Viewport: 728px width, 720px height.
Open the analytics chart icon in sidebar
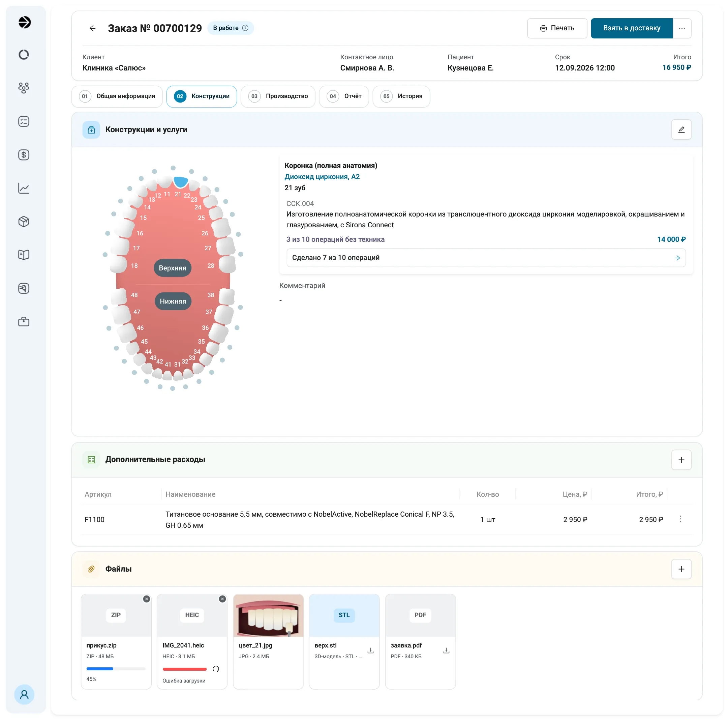[x=24, y=188]
